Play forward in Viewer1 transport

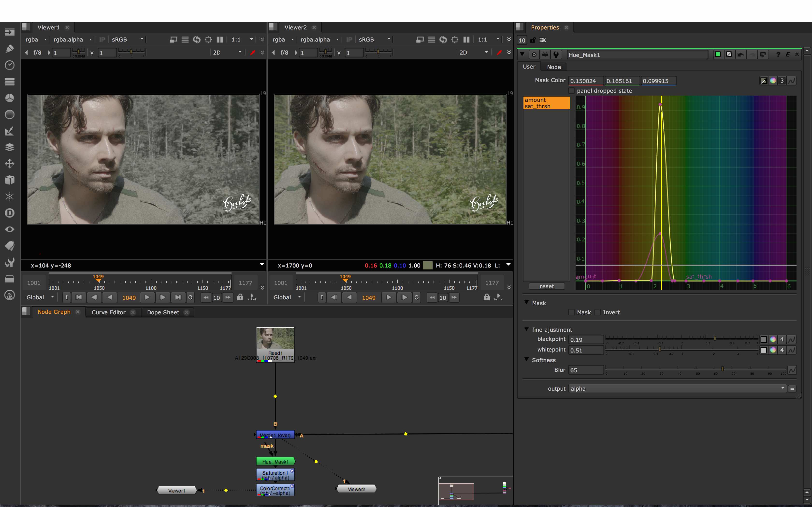(x=147, y=297)
